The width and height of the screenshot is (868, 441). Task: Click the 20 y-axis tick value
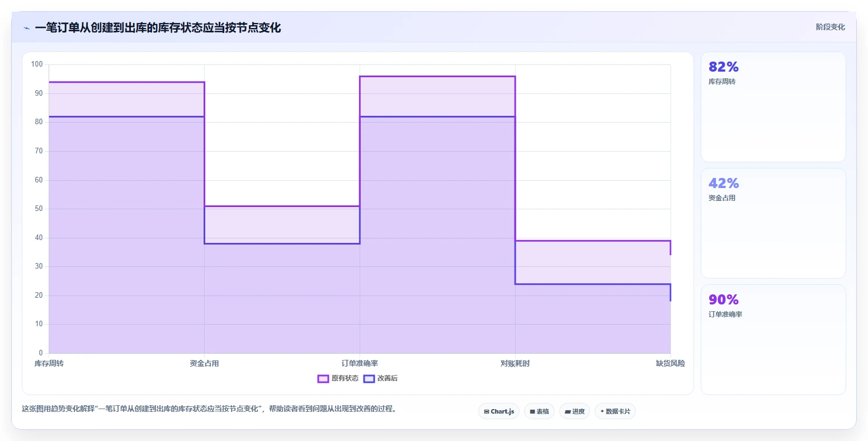coord(39,295)
